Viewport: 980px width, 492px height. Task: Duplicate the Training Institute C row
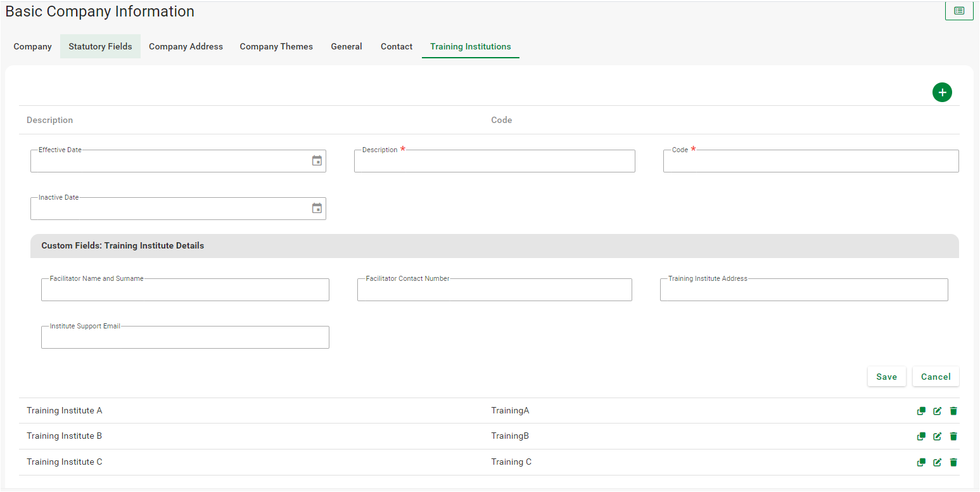921,462
